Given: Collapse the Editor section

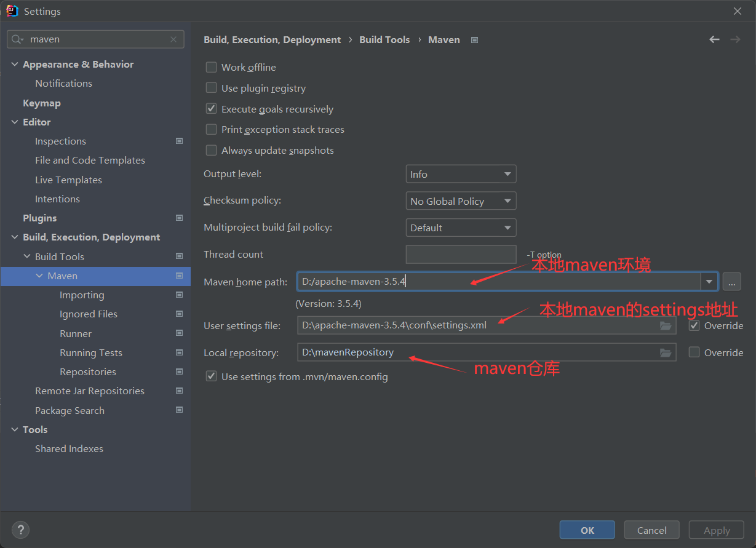Looking at the screenshot, I should point(15,122).
